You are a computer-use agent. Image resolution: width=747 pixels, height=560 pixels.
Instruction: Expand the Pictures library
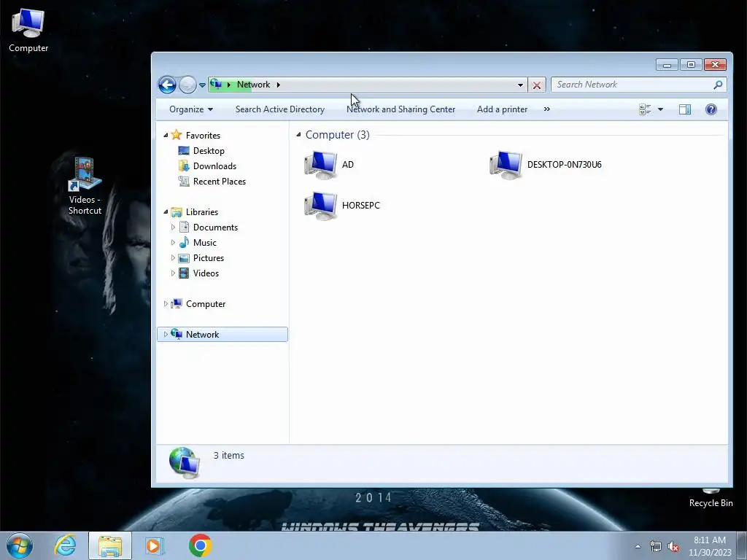click(173, 257)
